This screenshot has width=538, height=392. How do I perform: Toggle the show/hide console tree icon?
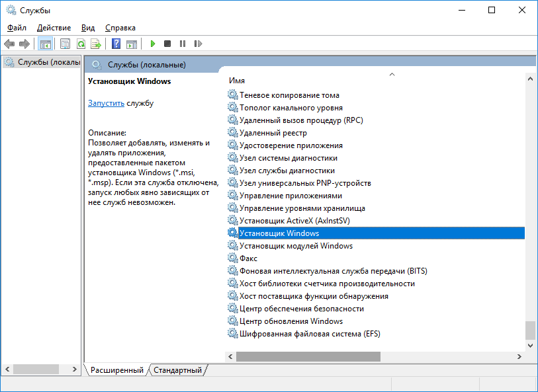point(46,44)
